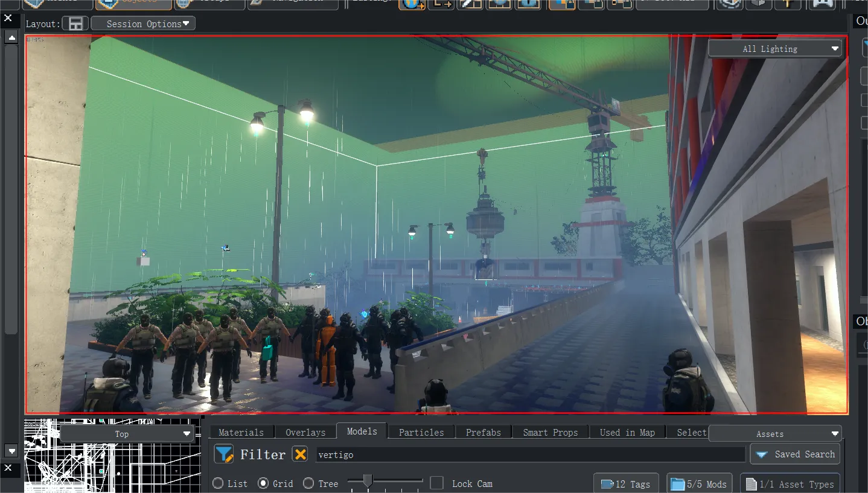Open the Top view dropdown
This screenshot has width=868, height=493.
point(127,434)
